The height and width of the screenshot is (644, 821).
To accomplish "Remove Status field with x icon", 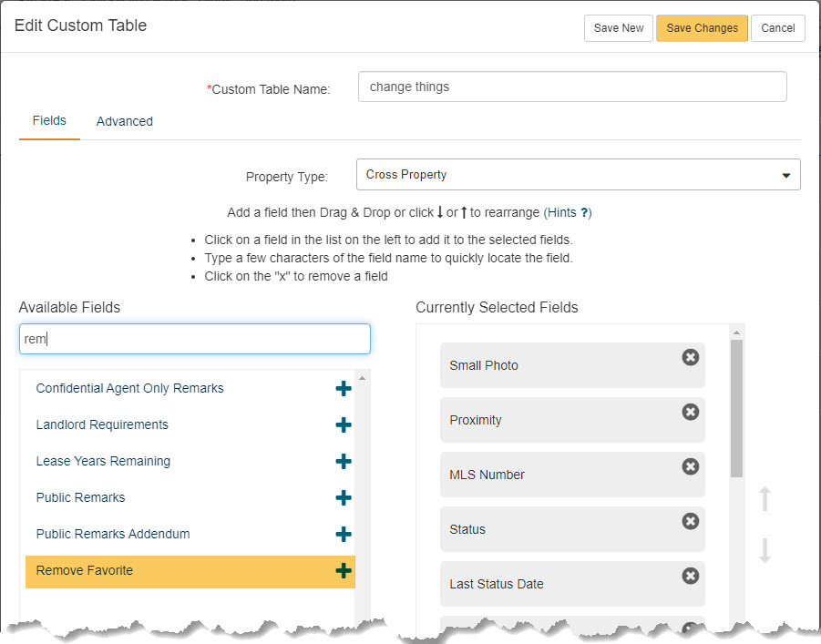I will [x=690, y=521].
